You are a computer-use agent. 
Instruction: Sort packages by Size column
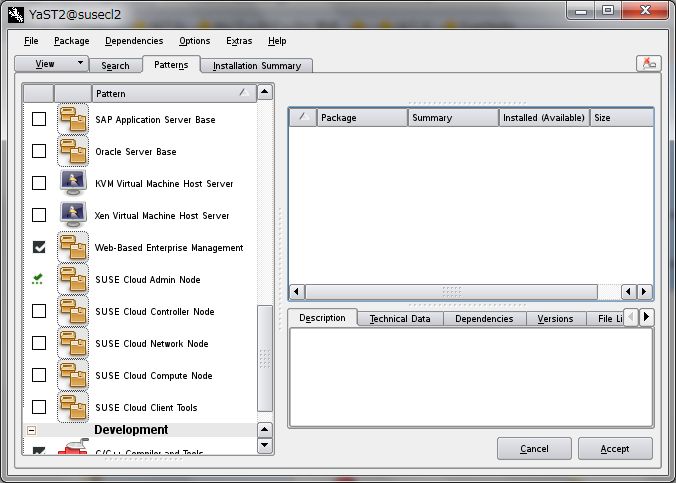click(622, 117)
